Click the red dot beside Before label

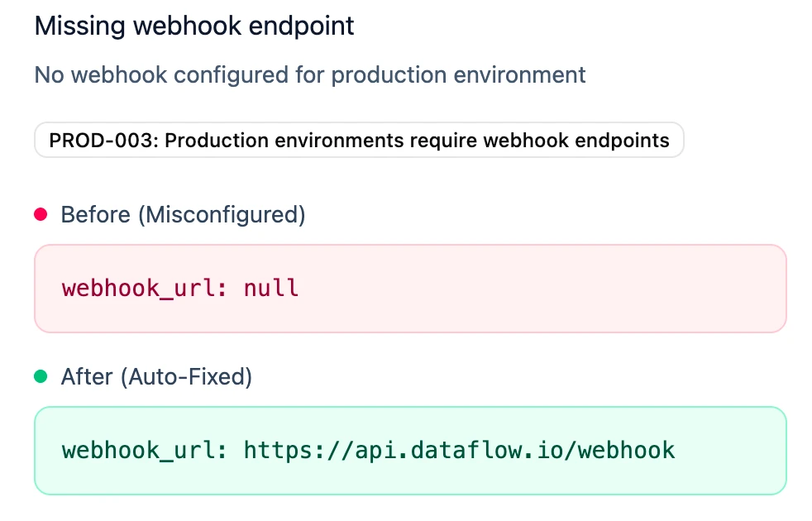pos(41,215)
